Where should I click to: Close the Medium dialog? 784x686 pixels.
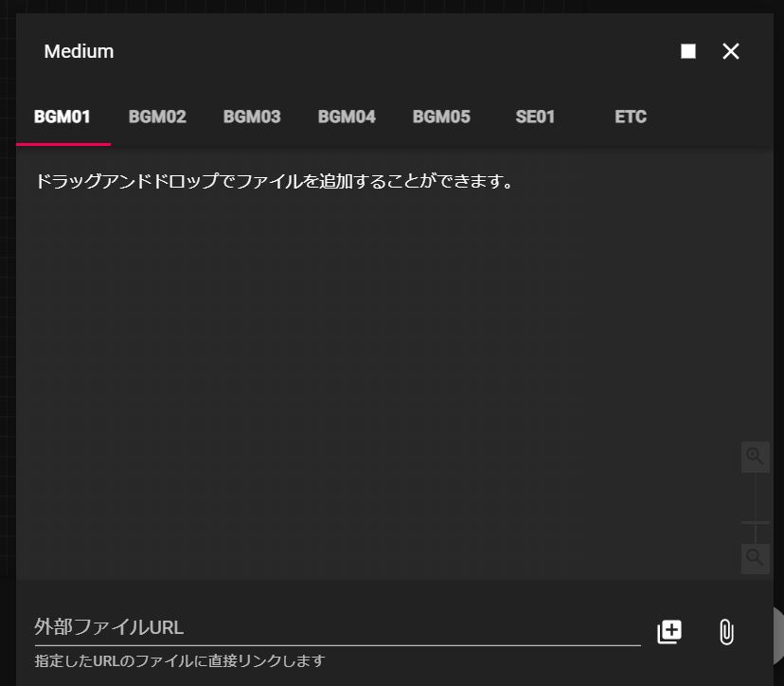pos(731,51)
